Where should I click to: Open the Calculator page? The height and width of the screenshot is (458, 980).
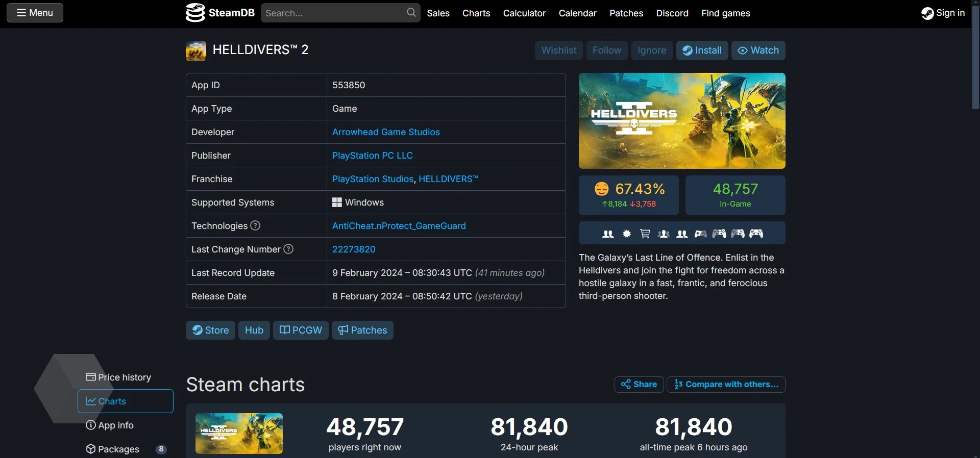click(524, 13)
